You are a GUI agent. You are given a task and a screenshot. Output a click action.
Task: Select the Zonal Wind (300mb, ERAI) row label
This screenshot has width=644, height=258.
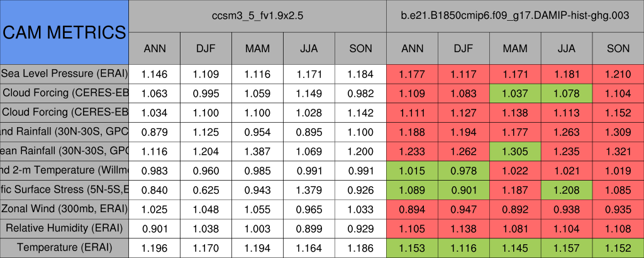tap(64, 208)
